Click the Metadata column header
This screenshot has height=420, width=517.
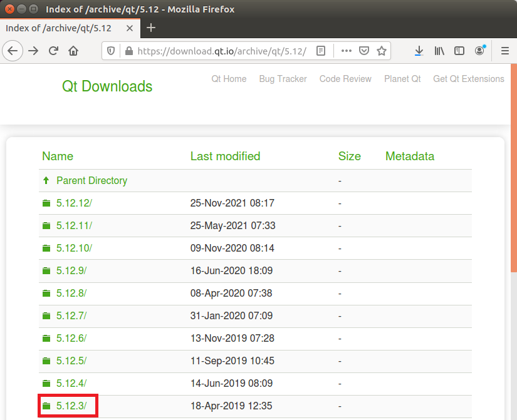[410, 156]
